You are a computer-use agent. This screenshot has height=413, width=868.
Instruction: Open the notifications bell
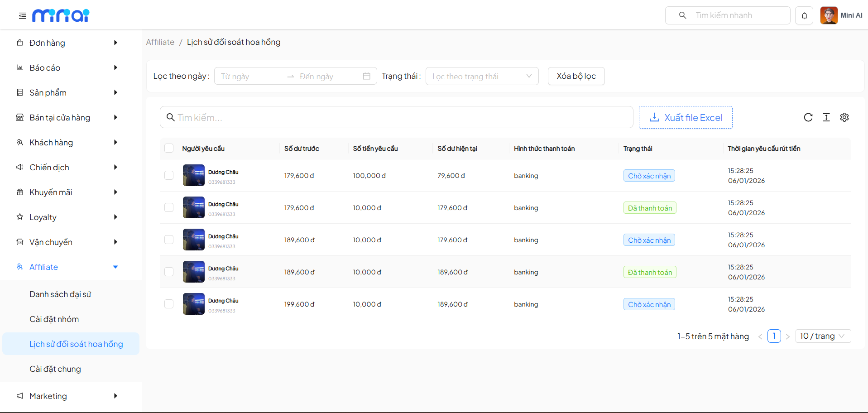pyautogui.click(x=804, y=16)
